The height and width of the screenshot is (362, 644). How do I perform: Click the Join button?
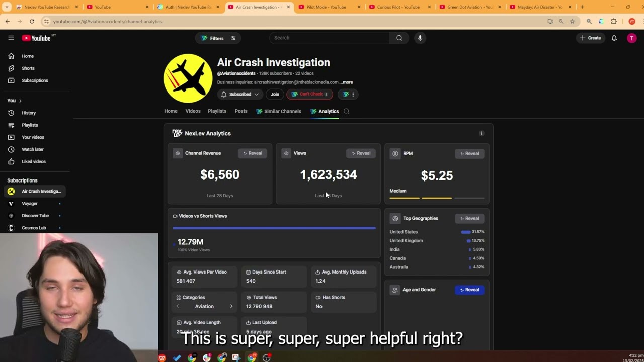click(275, 94)
